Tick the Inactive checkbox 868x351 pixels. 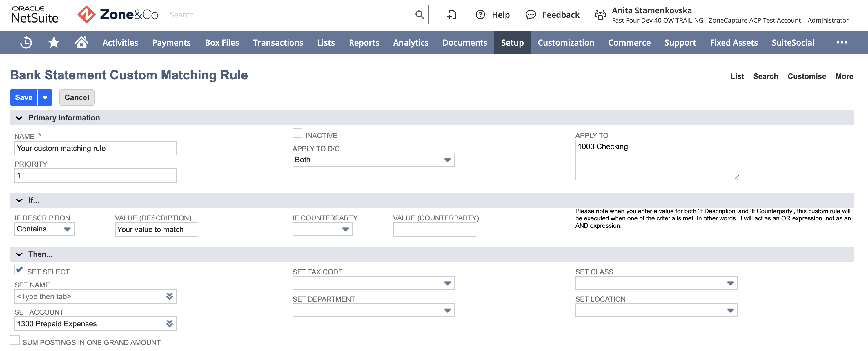(297, 133)
